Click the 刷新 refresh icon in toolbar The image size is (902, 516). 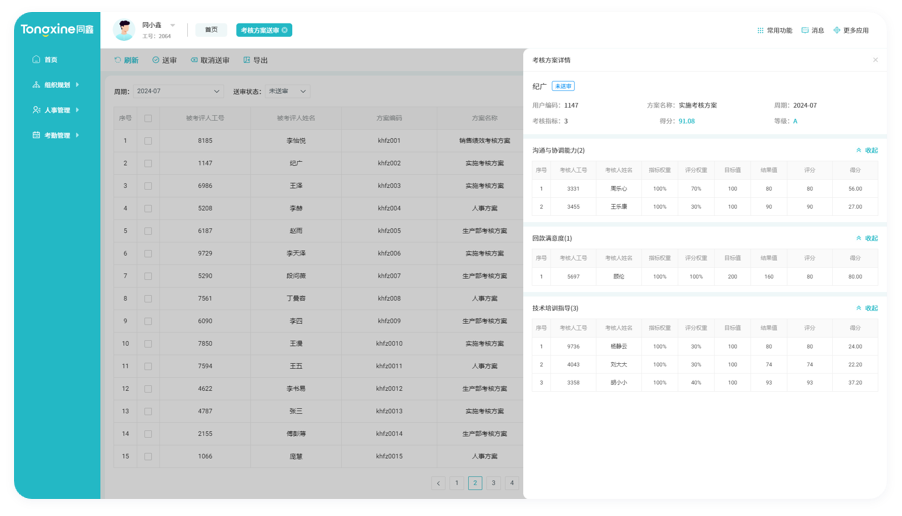tap(118, 60)
